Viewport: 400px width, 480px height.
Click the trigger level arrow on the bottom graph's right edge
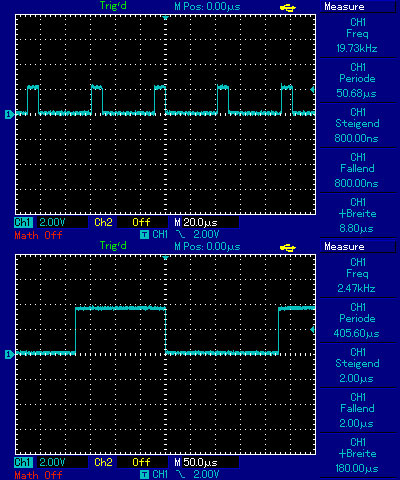312,330
